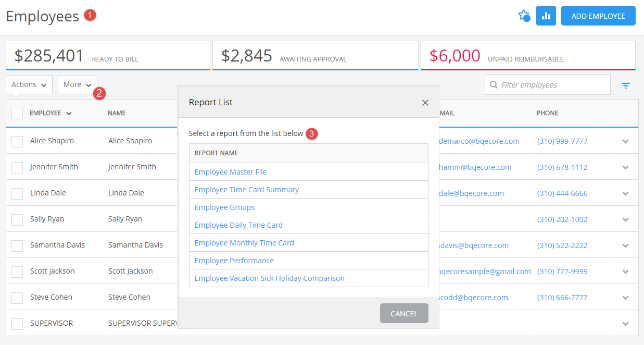Screen dimensions: 644x345
Task: Expand Steve Cohen row chevron
Action: (626, 298)
